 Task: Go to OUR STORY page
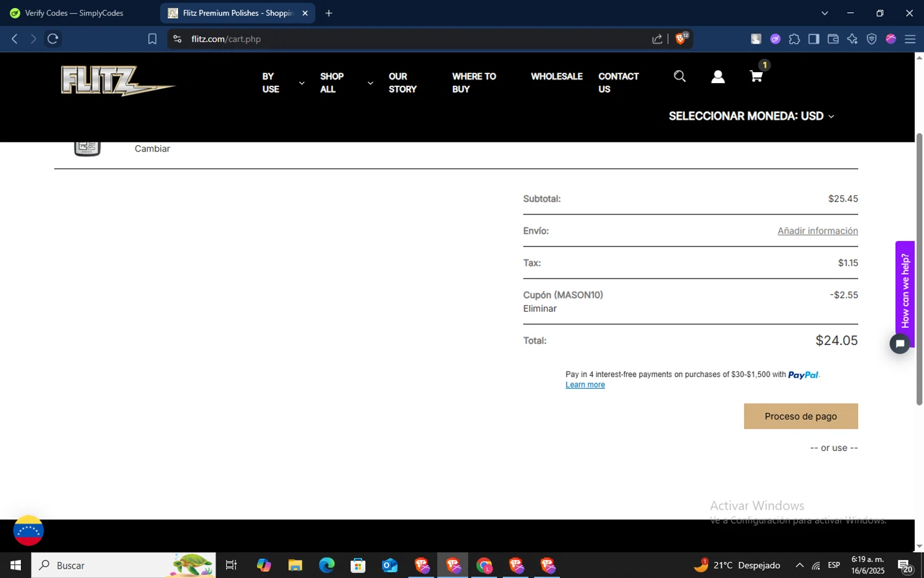tap(402, 83)
